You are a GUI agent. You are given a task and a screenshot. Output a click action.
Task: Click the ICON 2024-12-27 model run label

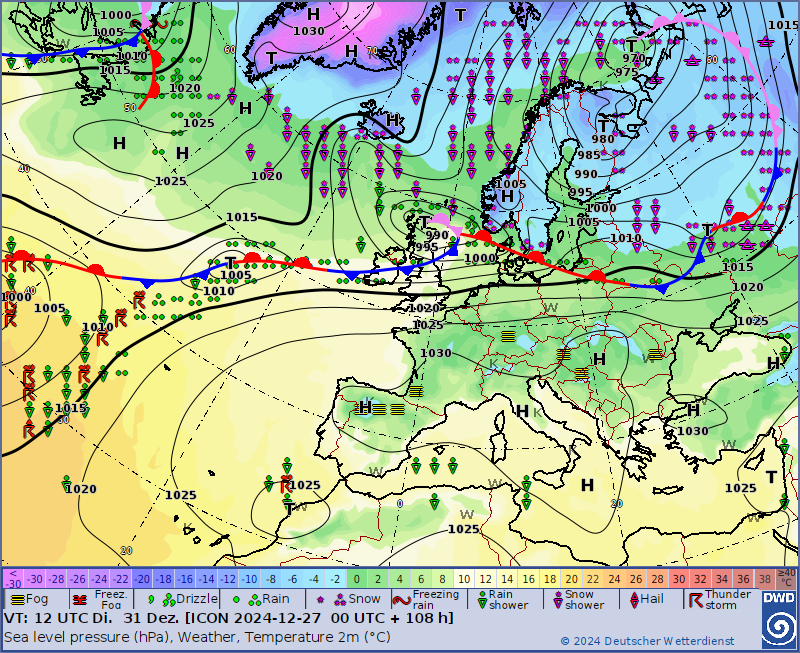(265, 618)
